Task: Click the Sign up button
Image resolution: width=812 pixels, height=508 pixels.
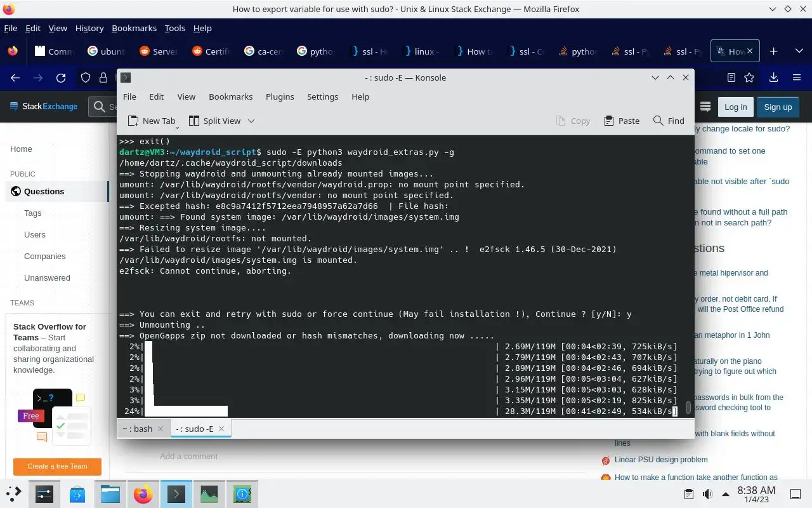Action: coord(778,107)
